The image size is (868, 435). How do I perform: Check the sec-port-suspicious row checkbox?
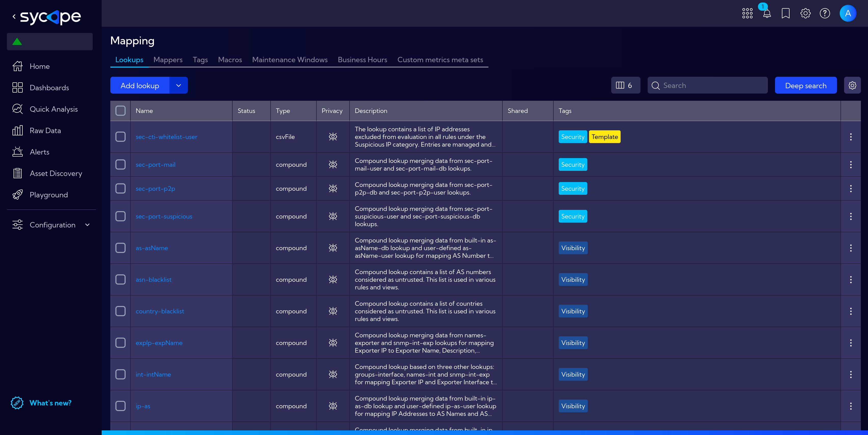pos(120,216)
